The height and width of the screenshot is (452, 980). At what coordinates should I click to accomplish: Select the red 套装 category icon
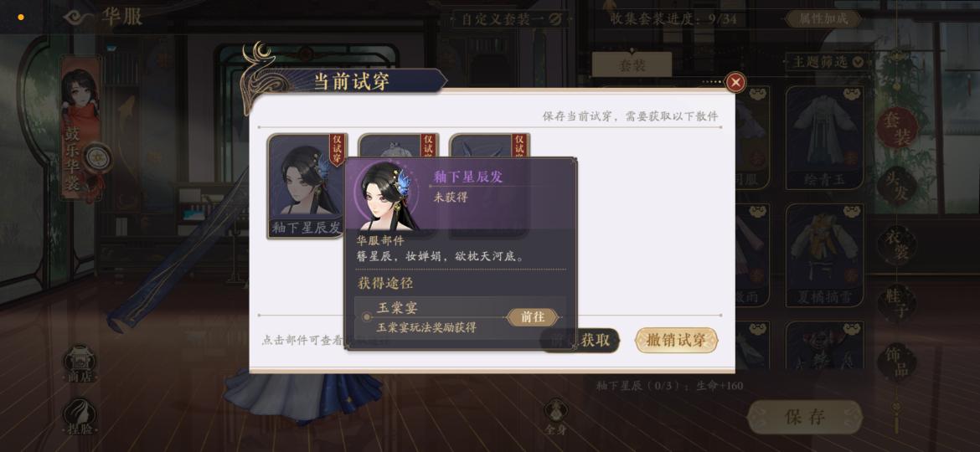click(x=897, y=126)
